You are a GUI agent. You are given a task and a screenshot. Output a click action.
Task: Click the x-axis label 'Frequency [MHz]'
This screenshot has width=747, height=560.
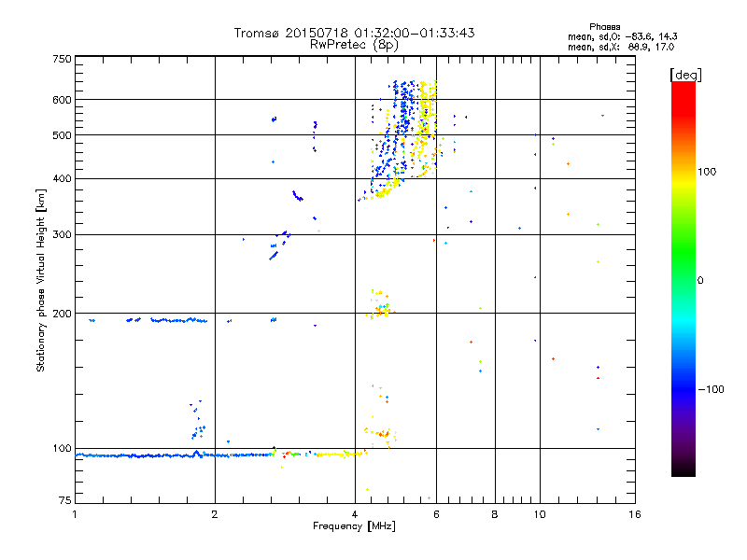(x=354, y=526)
